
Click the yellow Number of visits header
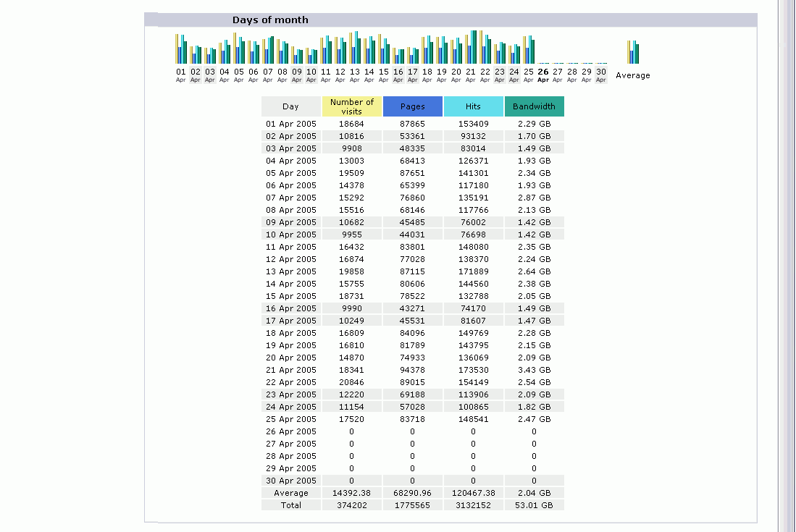click(351, 106)
